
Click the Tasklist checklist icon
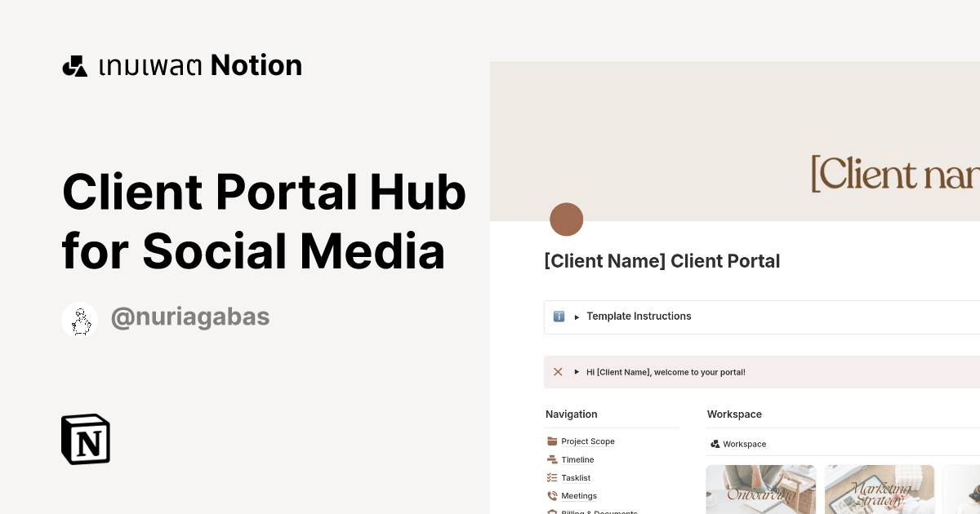coord(551,477)
